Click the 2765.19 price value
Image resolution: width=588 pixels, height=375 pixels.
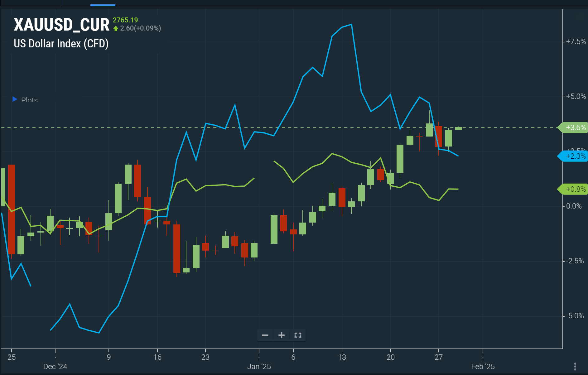click(x=125, y=20)
